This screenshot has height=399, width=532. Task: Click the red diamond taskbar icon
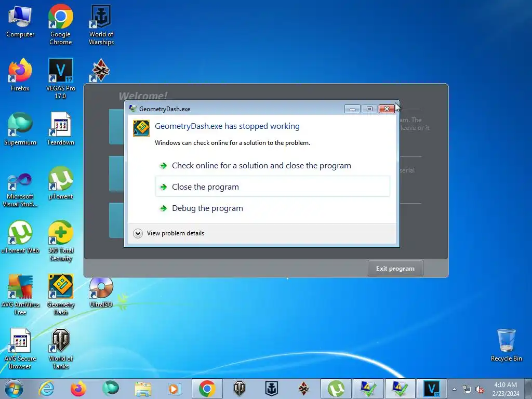point(303,389)
